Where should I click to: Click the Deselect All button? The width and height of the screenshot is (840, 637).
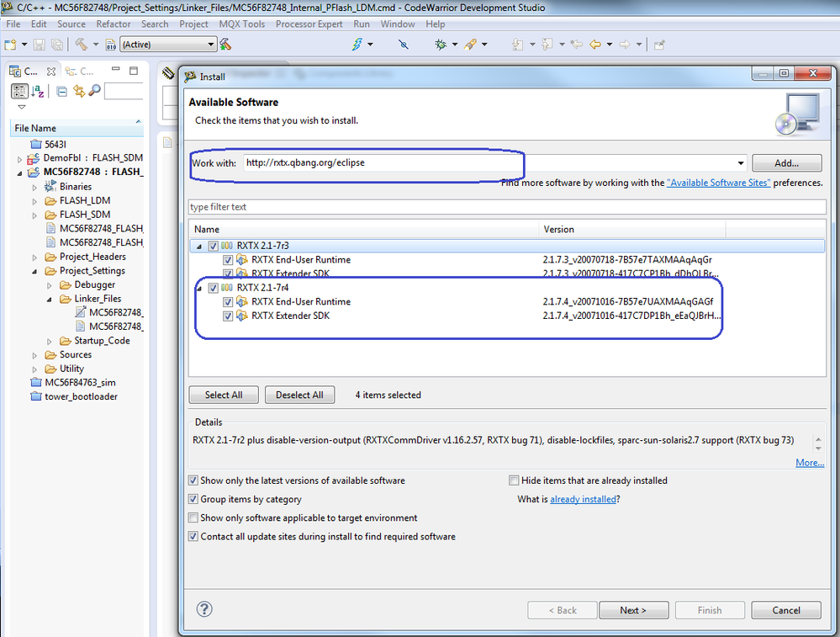[x=299, y=395]
